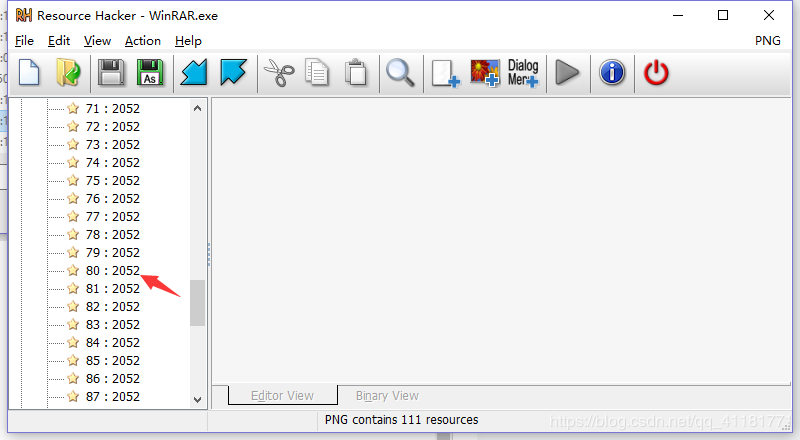Add a new blank resource icon
The height and width of the screenshot is (440, 800).
445,74
